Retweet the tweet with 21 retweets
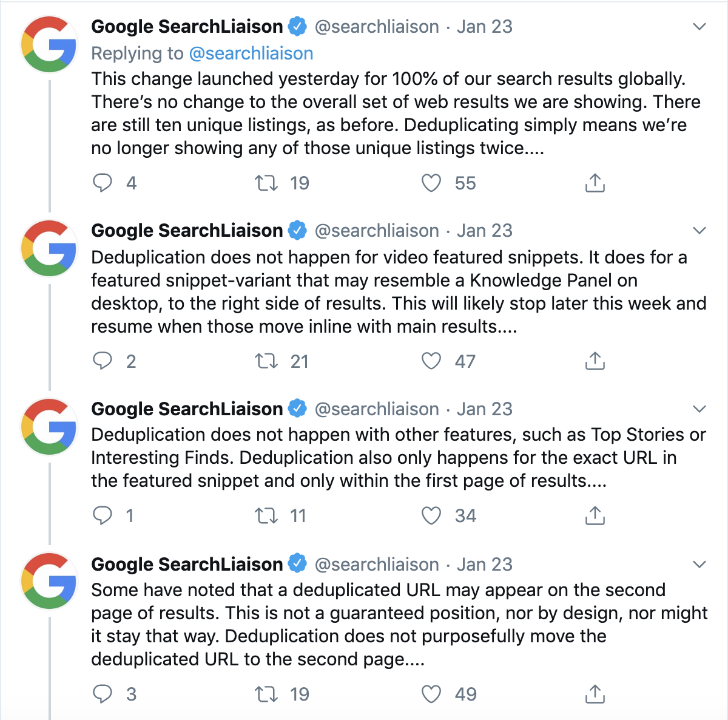The width and height of the screenshot is (728, 720). (266, 361)
